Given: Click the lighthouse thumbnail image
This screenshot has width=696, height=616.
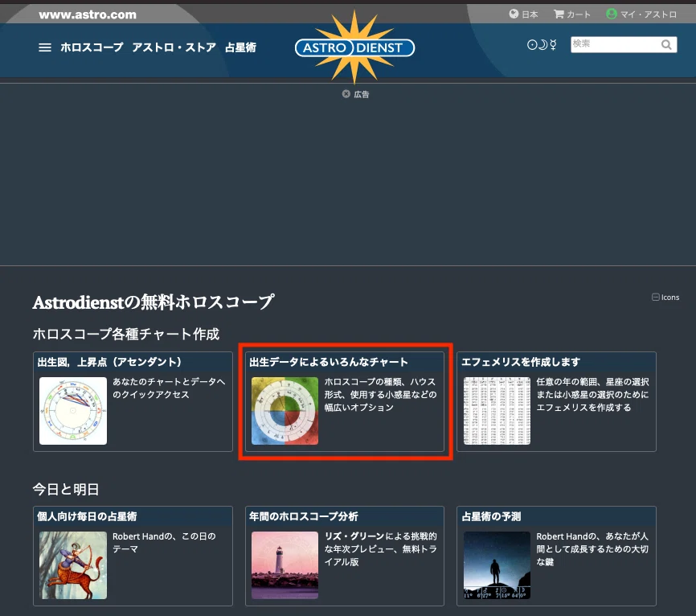Looking at the screenshot, I should pos(285,565).
